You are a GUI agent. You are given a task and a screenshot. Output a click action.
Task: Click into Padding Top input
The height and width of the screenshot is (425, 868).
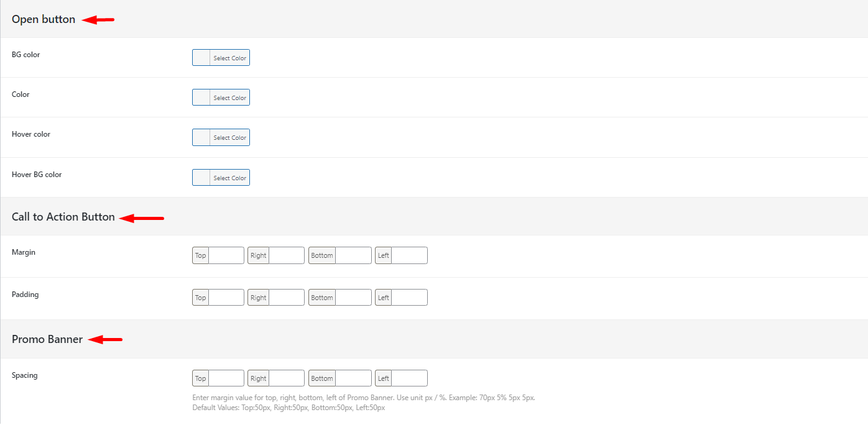point(226,298)
